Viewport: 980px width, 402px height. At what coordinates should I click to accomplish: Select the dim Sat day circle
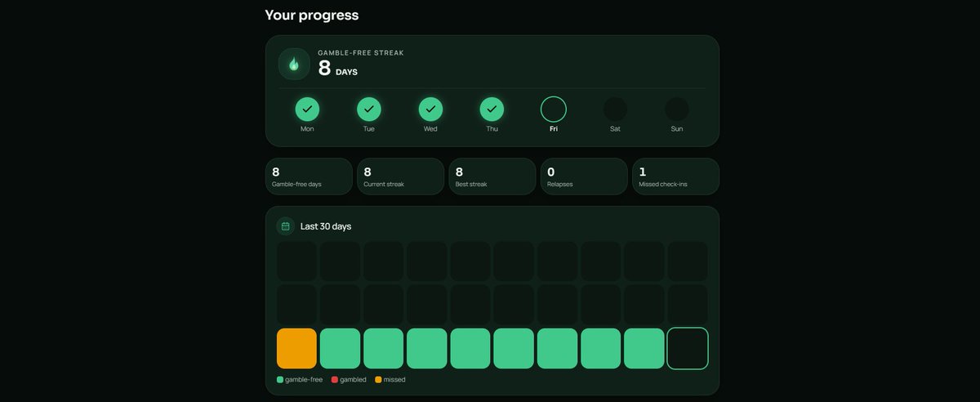click(x=615, y=109)
